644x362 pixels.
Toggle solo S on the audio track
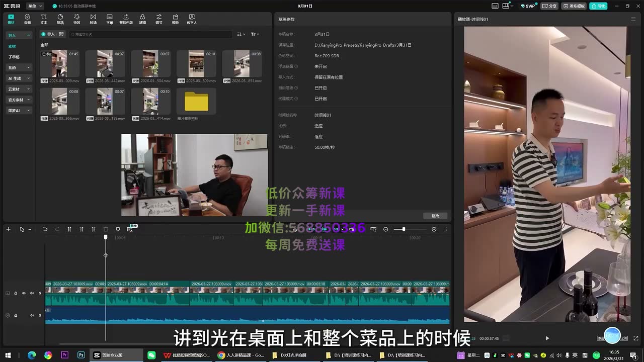click(x=40, y=315)
